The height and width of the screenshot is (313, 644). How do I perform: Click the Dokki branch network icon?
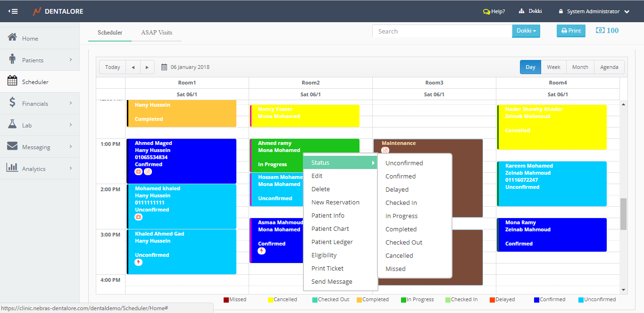coord(521,11)
